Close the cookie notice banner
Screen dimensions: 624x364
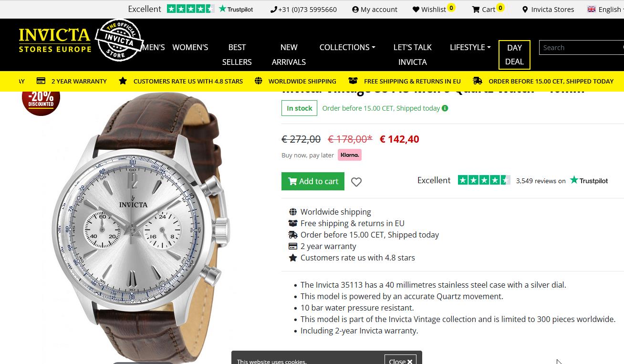click(x=400, y=361)
